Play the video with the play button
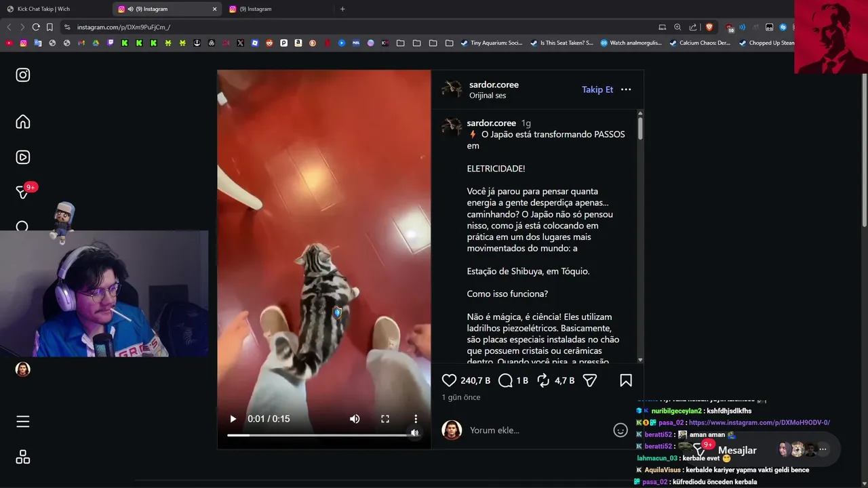Viewport: 868px width, 488px height. pos(233,419)
